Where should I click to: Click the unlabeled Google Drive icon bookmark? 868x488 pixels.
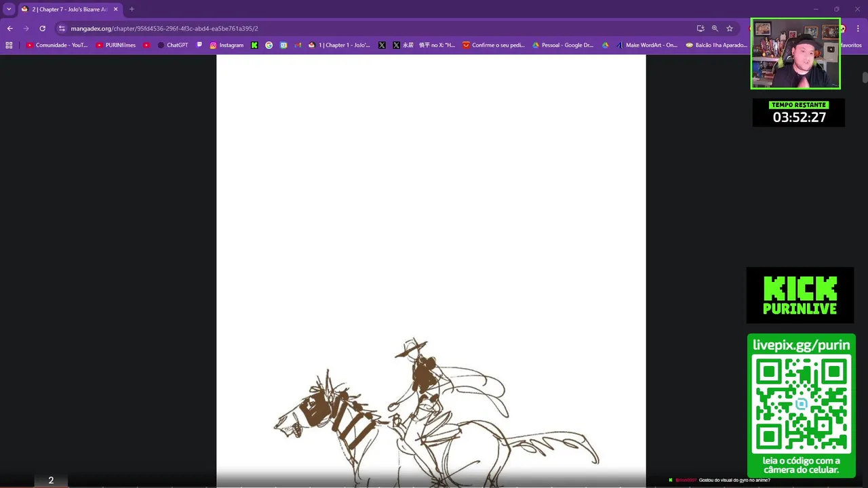coord(606,45)
